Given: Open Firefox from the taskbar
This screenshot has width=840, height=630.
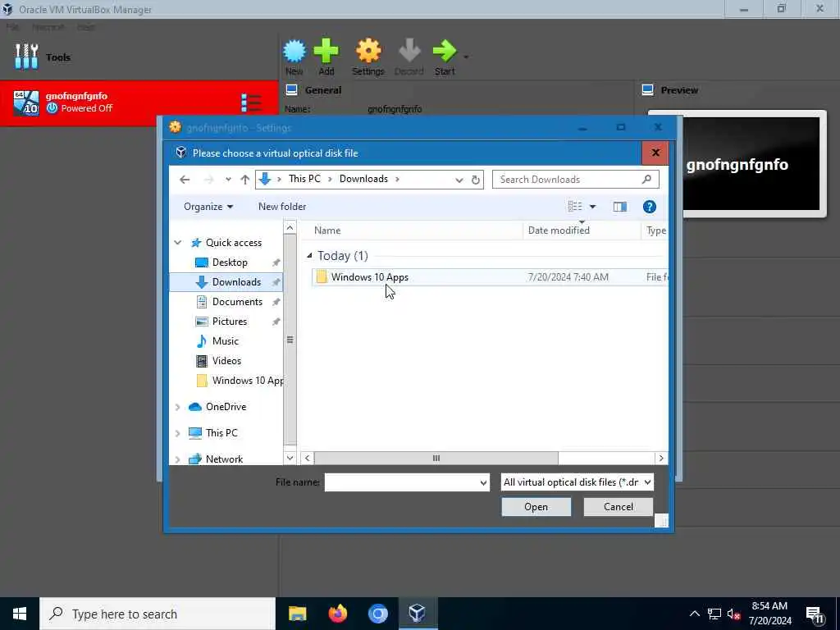Looking at the screenshot, I should 337,614.
